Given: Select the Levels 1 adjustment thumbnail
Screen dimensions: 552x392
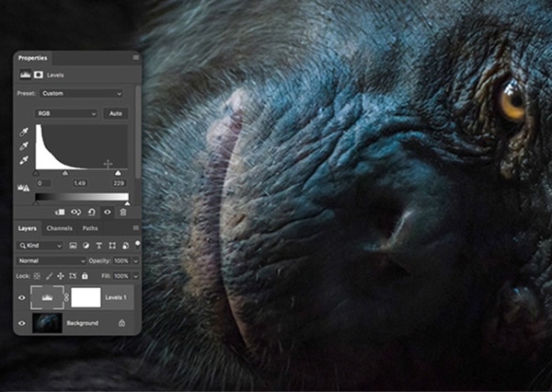Looking at the screenshot, I should (x=47, y=297).
